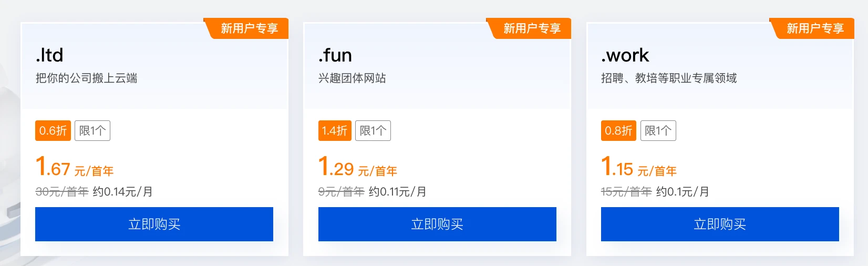Click 立即购买 button for .fun domain
Image resolution: width=868 pixels, height=266 pixels.
tap(437, 224)
